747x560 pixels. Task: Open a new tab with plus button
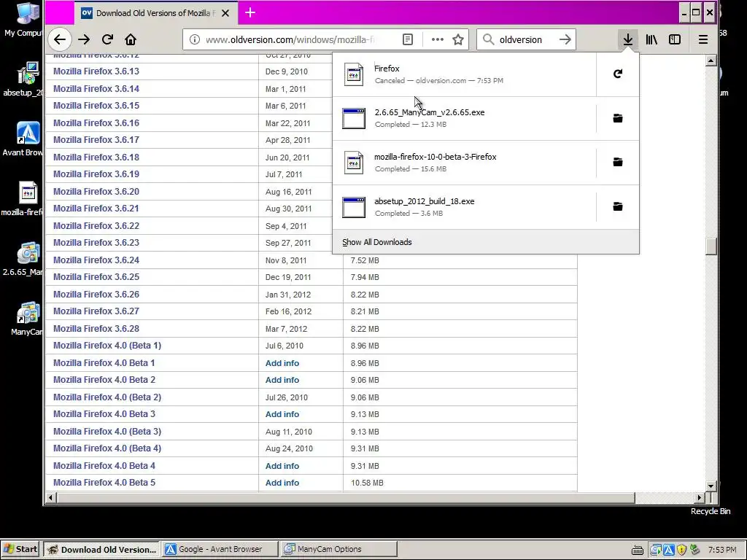coord(250,13)
